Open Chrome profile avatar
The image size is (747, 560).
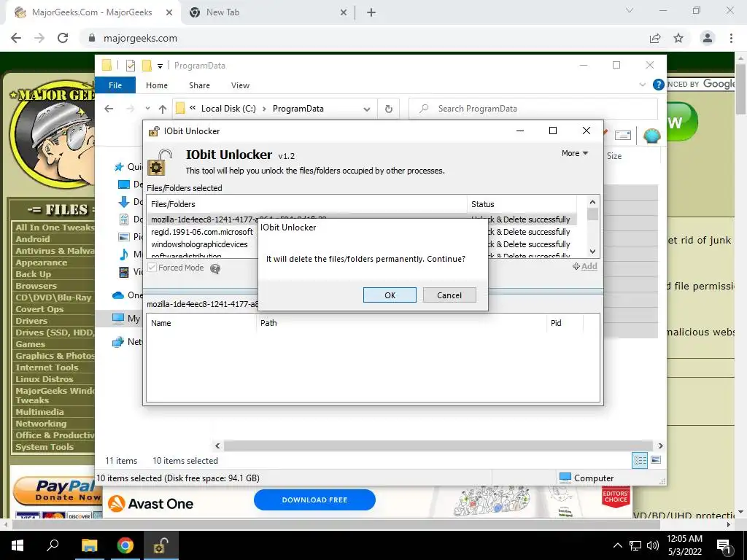708,38
